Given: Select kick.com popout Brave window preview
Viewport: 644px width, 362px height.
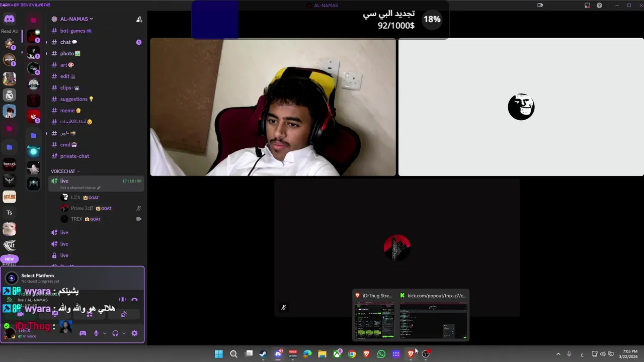Looking at the screenshot, I should tap(433, 315).
